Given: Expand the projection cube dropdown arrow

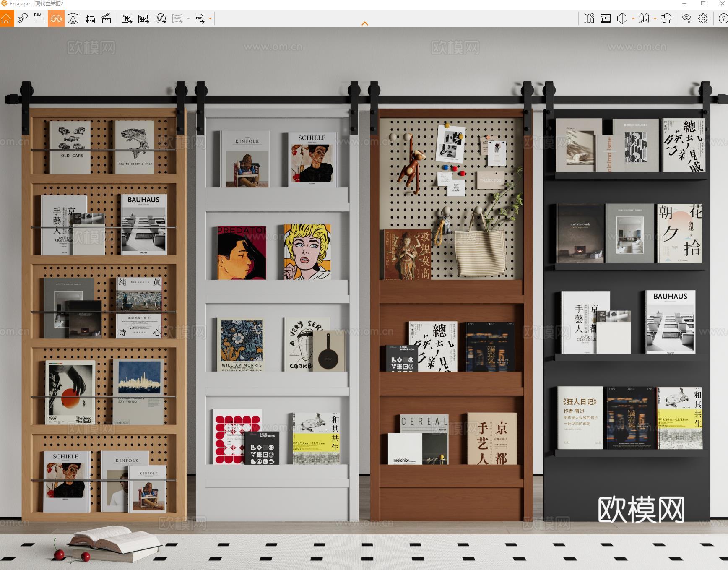Looking at the screenshot, I should (633, 18).
